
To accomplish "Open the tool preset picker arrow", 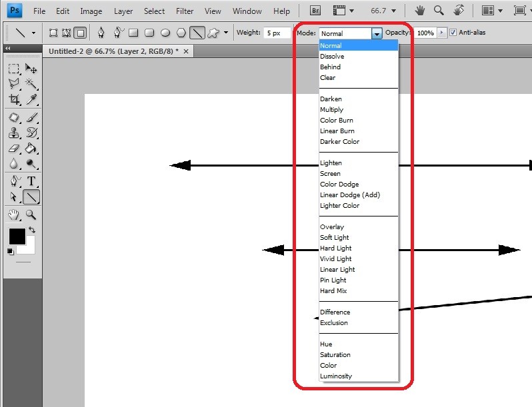I will tap(33, 33).
